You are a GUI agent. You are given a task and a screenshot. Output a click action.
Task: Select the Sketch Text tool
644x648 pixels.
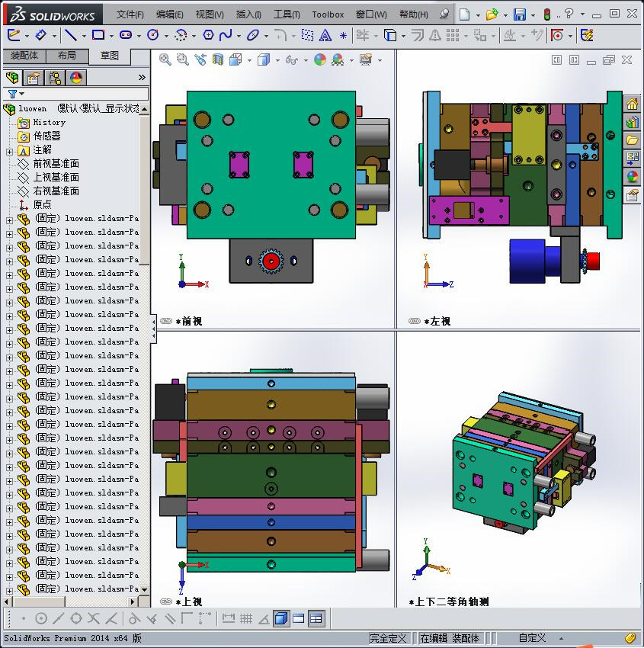click(x=324, y=36)
